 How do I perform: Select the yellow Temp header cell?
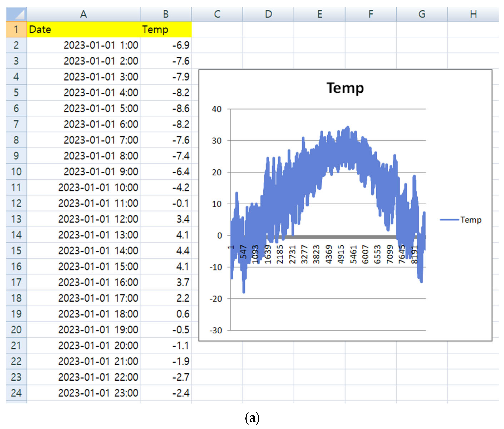(x=166, y=29)
